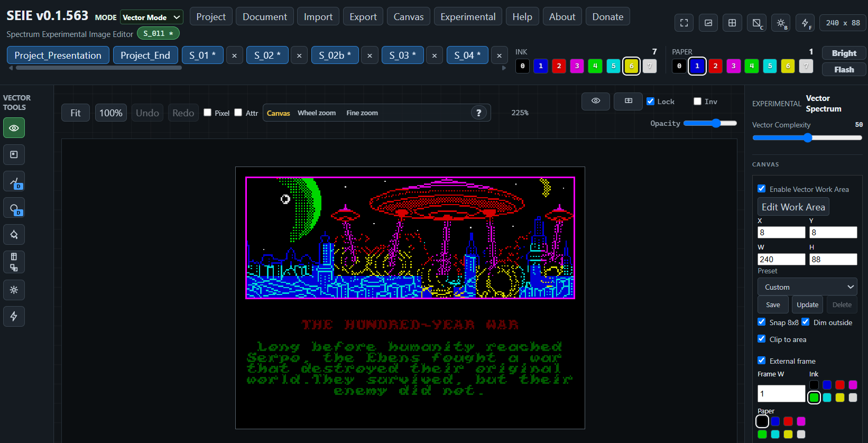Toggle the Bright button
This screenshot has height=443, width=868.
844,53
